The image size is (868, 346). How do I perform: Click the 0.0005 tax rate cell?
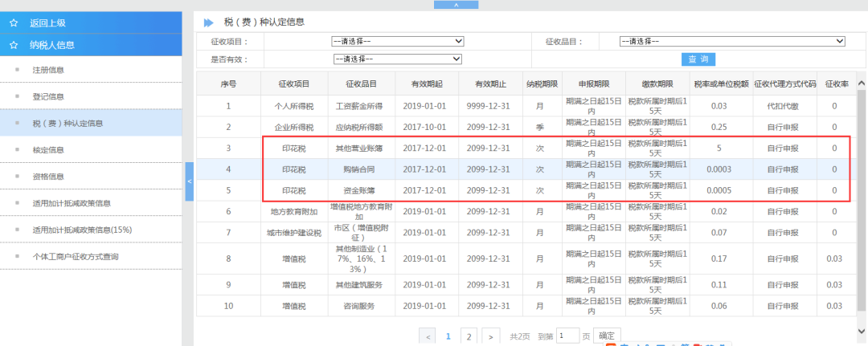[x=721, y=190]
